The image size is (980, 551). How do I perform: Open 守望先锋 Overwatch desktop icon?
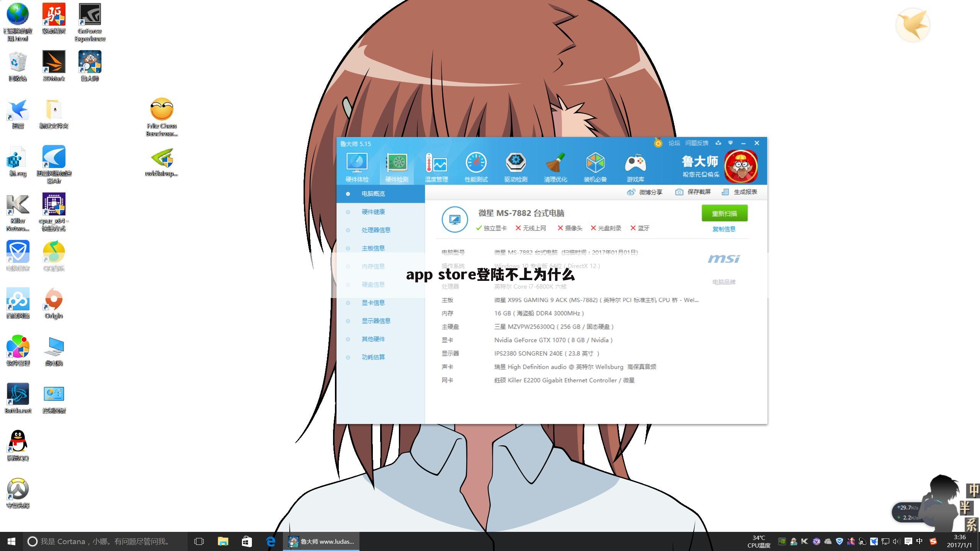coord(18,493)
